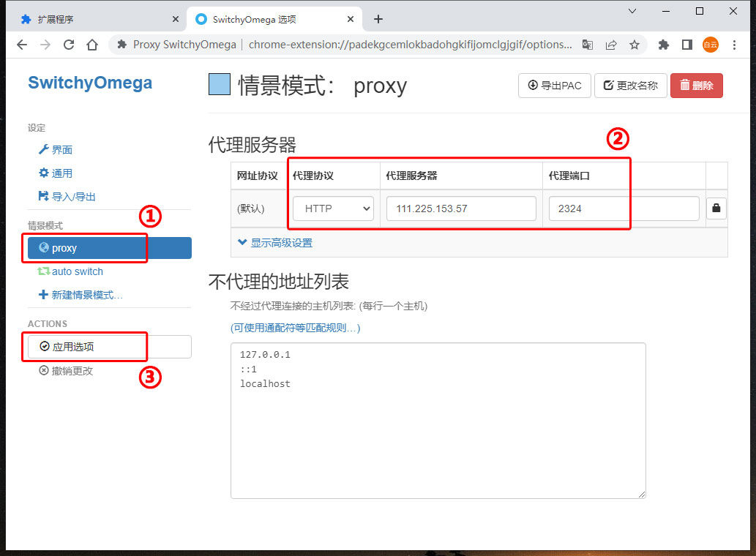The height and width of the screenshot is (556, 756).
Task: Click the browser forward arrow
Action: click(x=45, y=45)
